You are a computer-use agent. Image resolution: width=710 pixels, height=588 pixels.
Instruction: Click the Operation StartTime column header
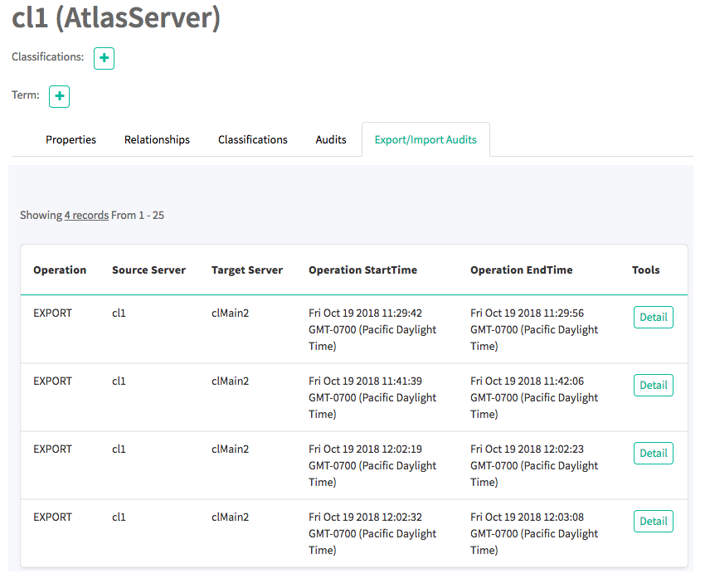click(x=362, y=270)
